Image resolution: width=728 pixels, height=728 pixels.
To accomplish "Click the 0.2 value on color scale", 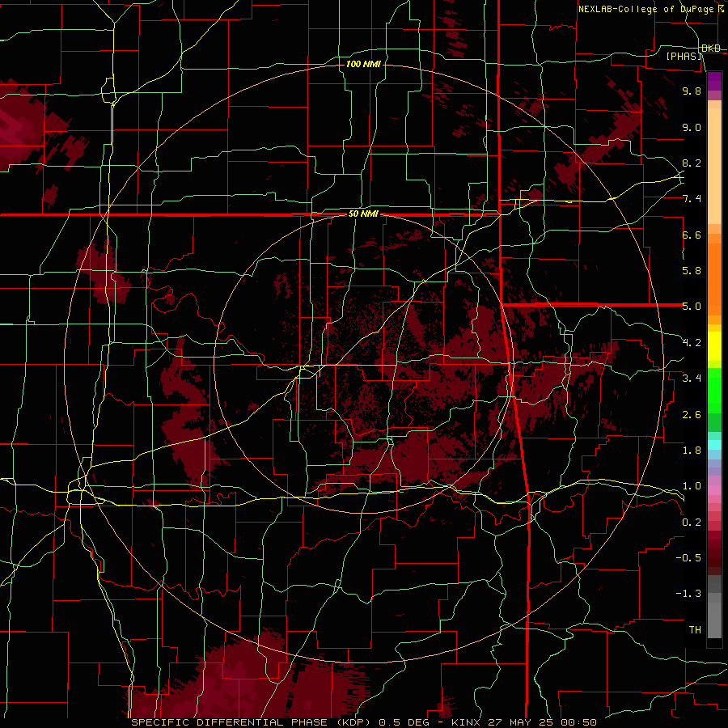I will click(692, 523).
